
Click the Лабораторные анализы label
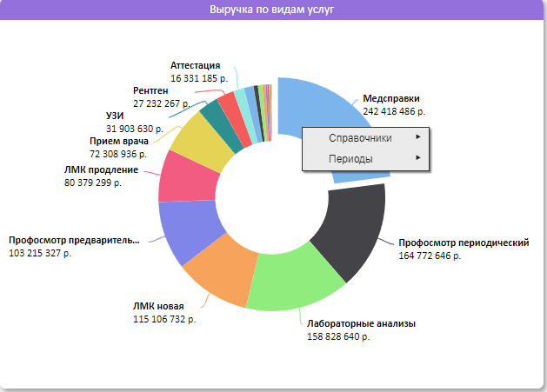pos(361,323)
